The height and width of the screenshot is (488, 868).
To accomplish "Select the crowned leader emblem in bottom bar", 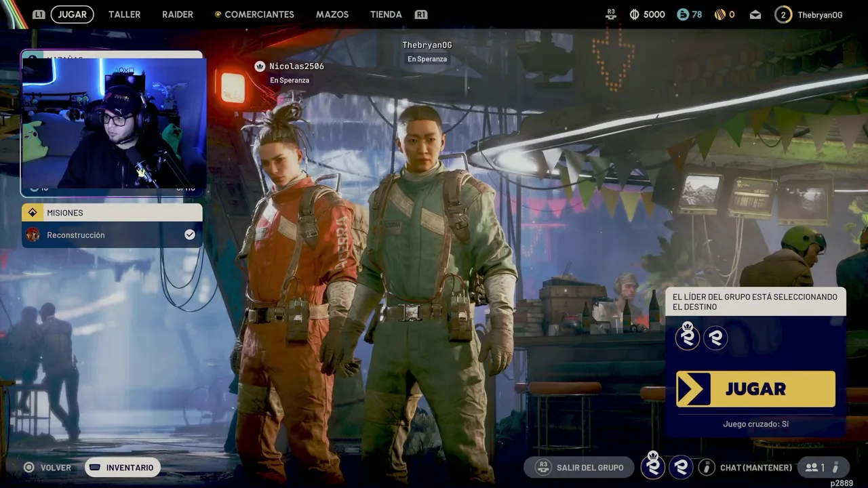I will (x=653, y=466).
